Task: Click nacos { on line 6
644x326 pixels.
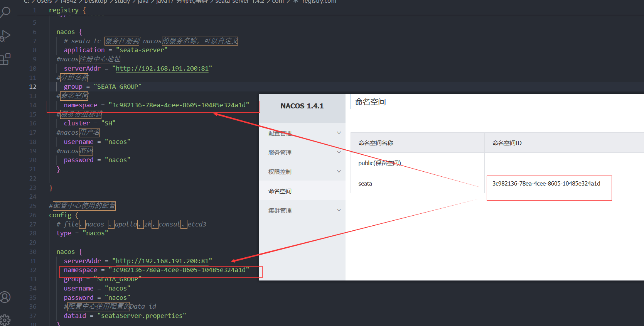Action: click(x=69, y=32)
